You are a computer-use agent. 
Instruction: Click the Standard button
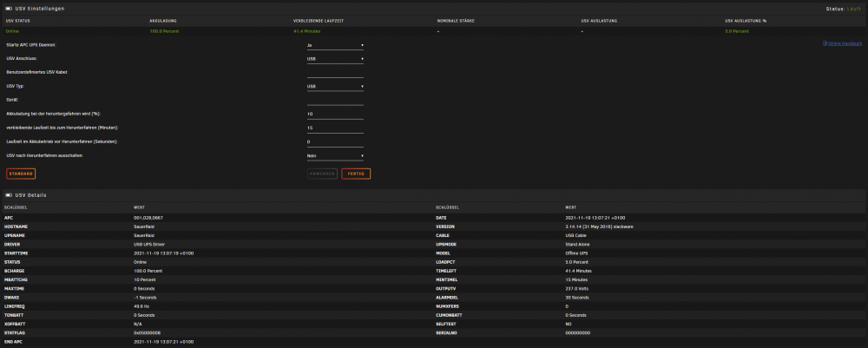(21, 174)
